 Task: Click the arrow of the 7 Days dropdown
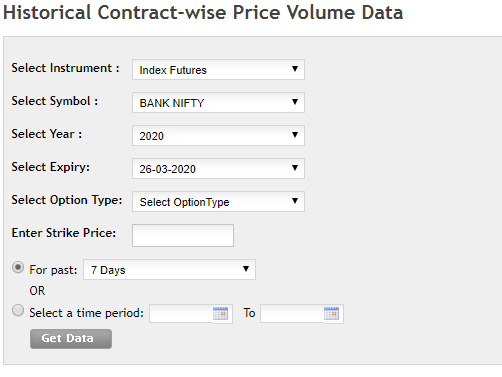pos(246,269)
